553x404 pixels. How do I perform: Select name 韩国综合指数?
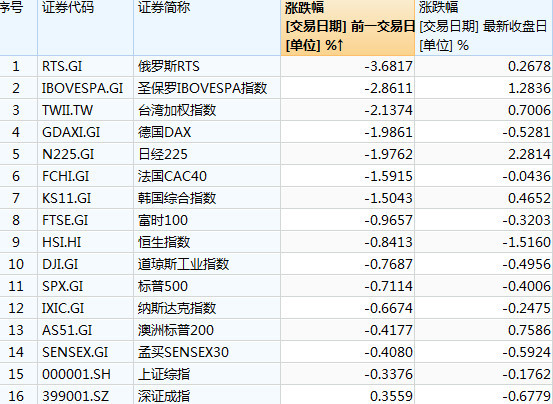pos(177,198)
